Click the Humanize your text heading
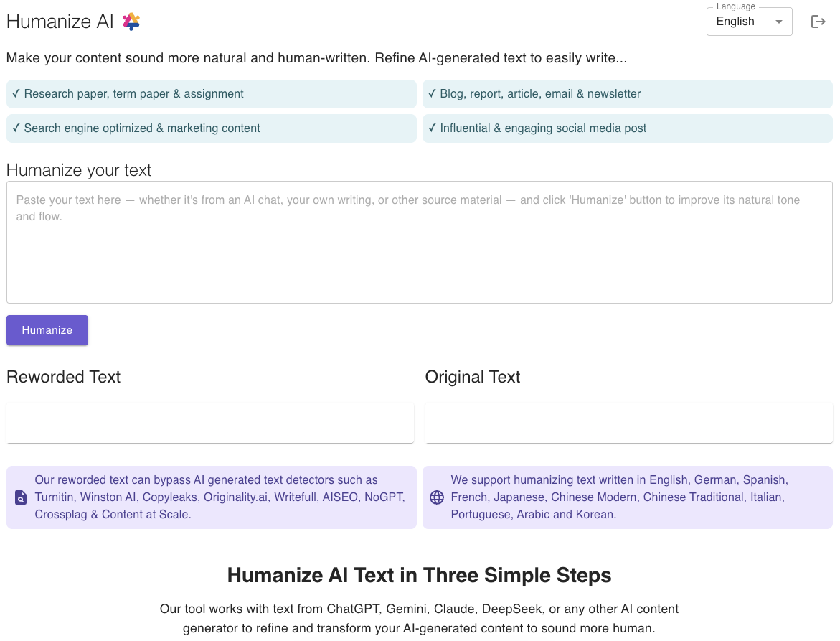 coord(79,170)
